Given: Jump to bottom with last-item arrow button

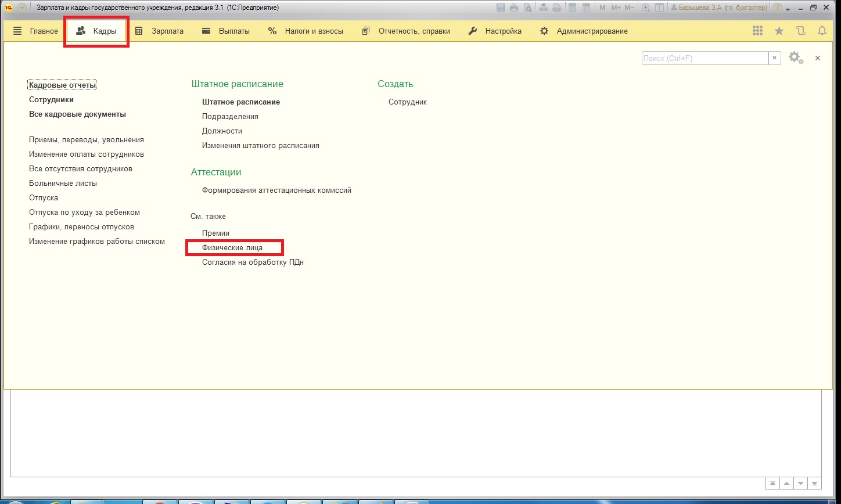Looking at the screenshot, I should (x=815, y=483).
